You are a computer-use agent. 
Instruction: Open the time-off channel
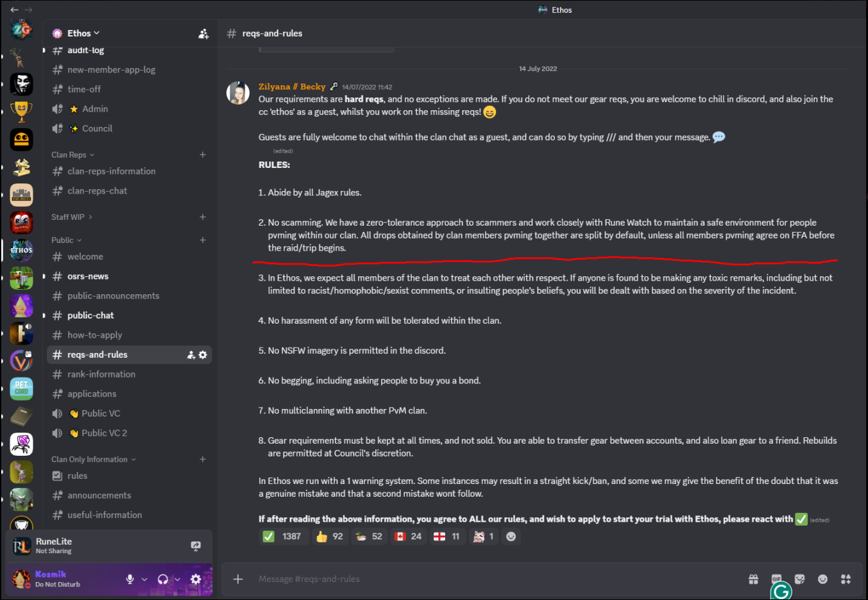[130, 89]
